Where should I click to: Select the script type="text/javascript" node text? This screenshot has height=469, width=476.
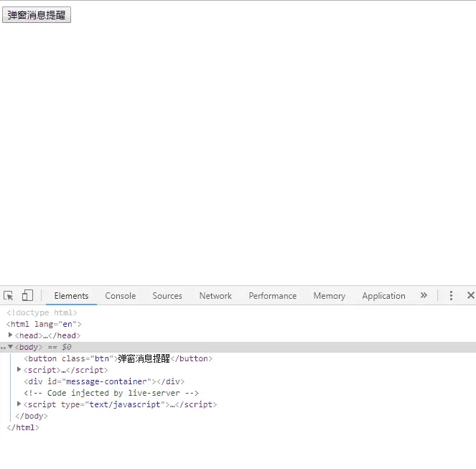(x=120, y=404)
